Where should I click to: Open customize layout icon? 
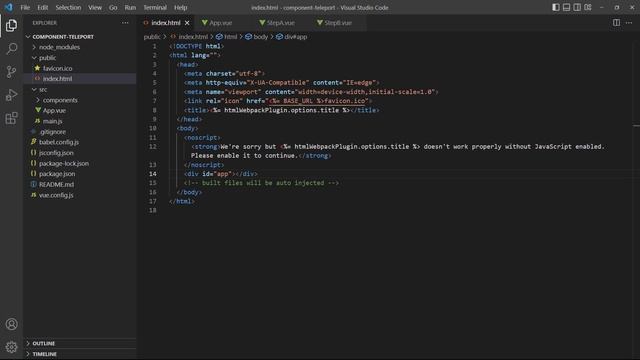tap(588, 7)
